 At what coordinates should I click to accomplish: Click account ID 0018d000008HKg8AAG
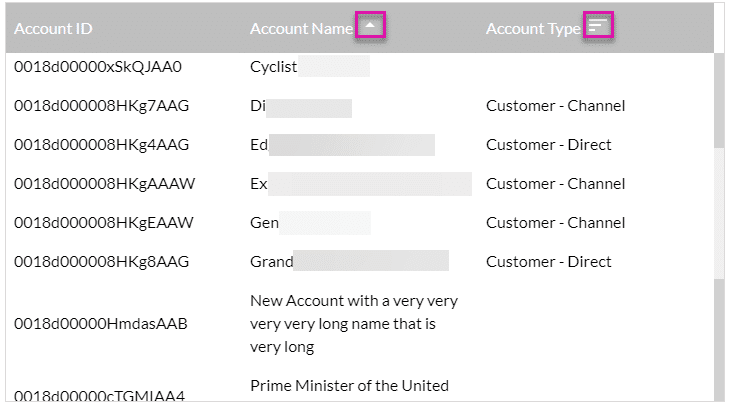point(101,262)
